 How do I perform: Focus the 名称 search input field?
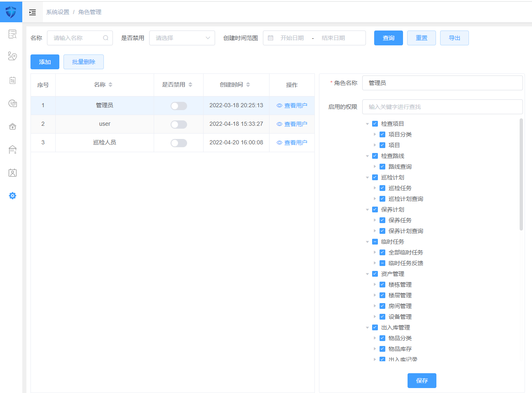pos(80,38)
